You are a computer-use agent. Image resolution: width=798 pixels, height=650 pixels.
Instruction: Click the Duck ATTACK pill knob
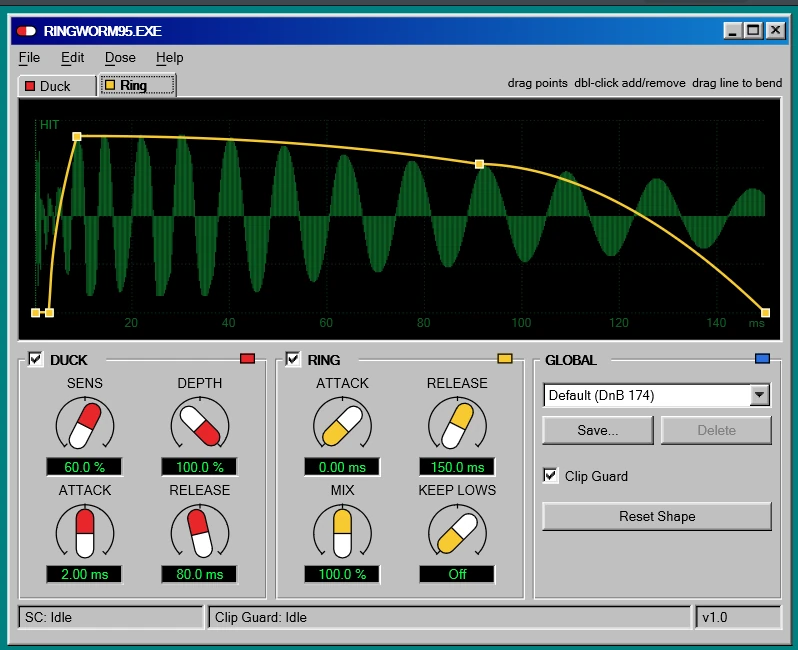pyautogui.click(x=85, y=532)
